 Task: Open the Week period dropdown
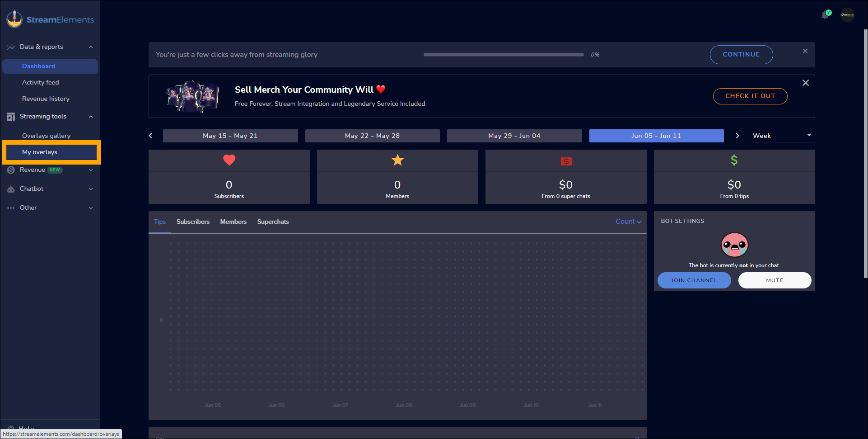tap(782, 136)
